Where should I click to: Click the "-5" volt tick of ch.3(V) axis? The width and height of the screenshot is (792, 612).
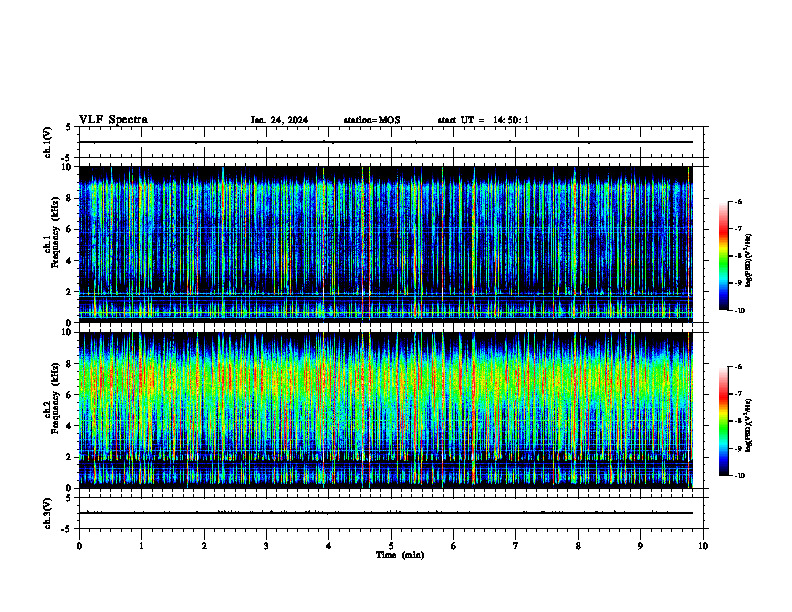coord(67,529)
